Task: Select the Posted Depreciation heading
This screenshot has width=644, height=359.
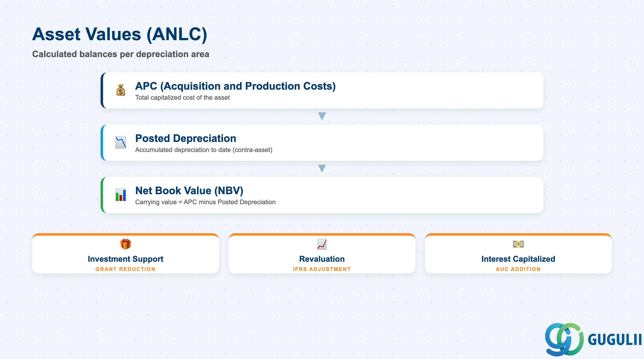Action: [186, 138]
